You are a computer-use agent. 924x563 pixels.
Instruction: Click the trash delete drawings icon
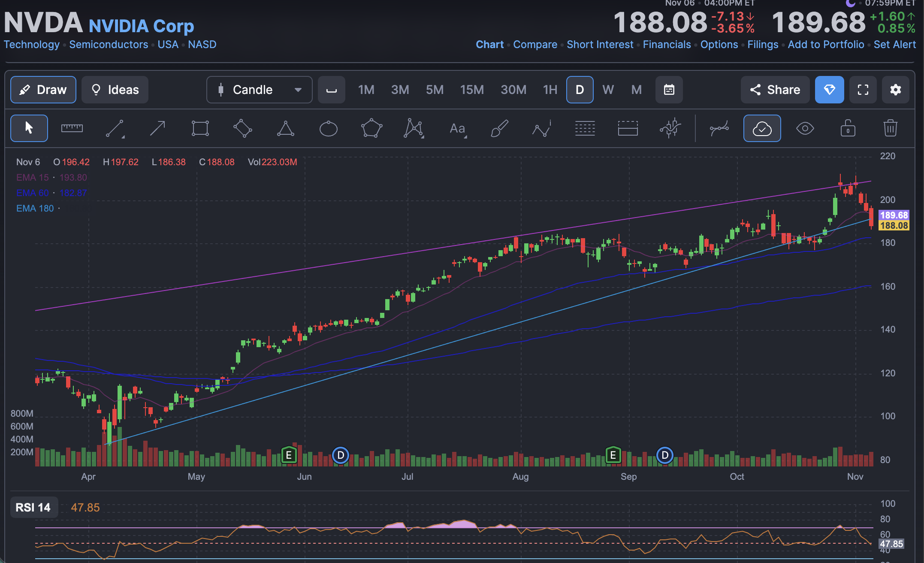tap(891, 128)
